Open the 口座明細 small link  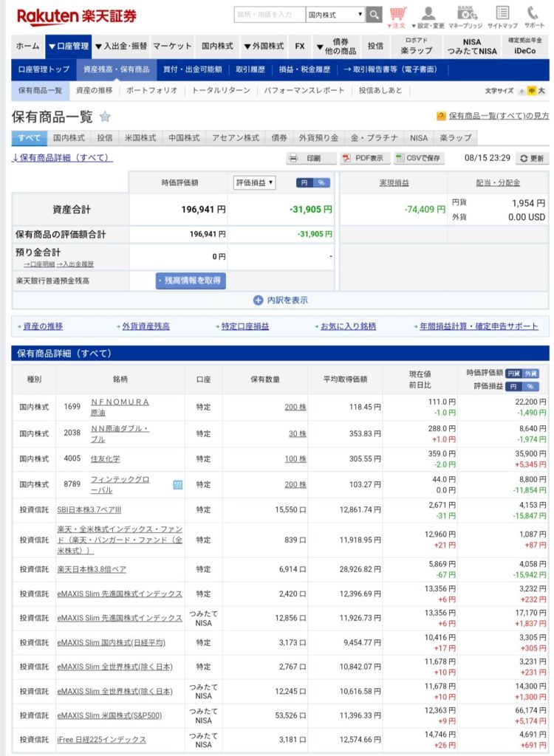(40, 264)
